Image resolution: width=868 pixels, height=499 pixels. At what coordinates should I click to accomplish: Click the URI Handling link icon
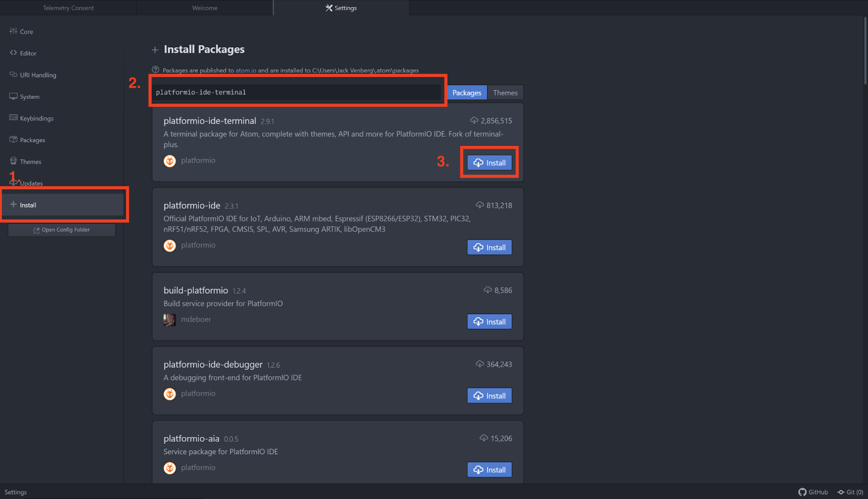(x=13, y=75)
